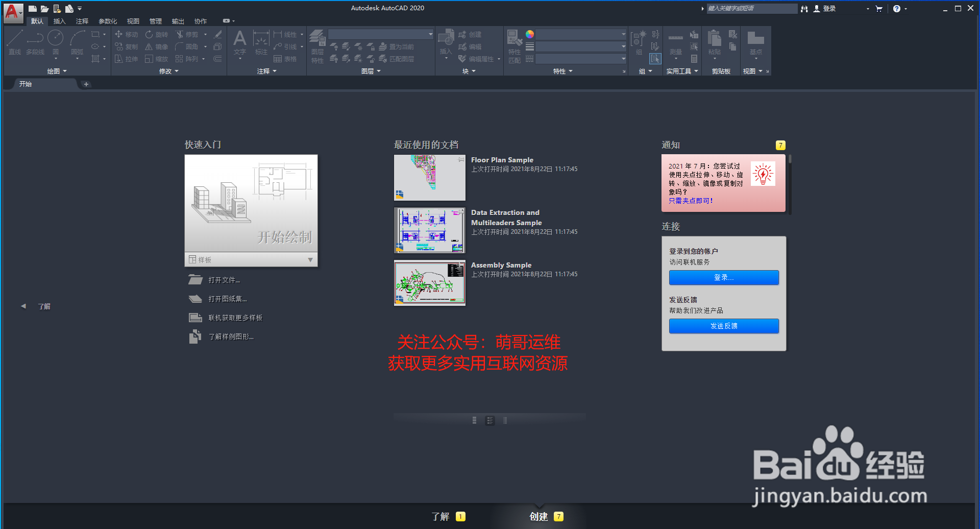The height and width of the screenshot is (529, 980).
Task: Switch recent documents to medium preview view
Action: tap(490, 420)
